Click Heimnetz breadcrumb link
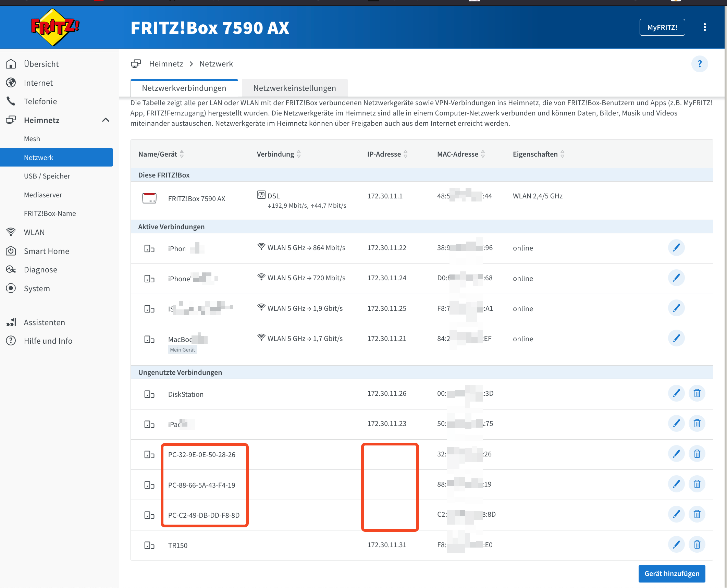Screen dimensions: 727x588 pyautogui.click(x=166, y=64)
